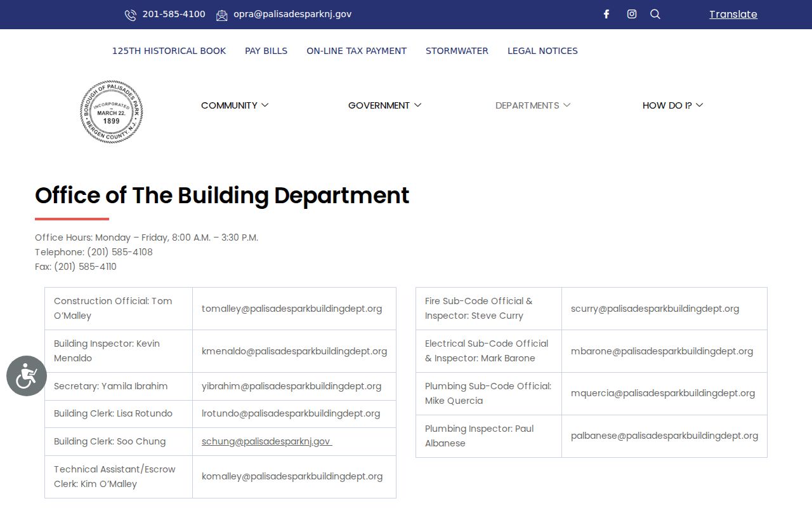Expand the Departments menu
The width and height of the screenshot is (812, 508).
click(x=533, y=105)
